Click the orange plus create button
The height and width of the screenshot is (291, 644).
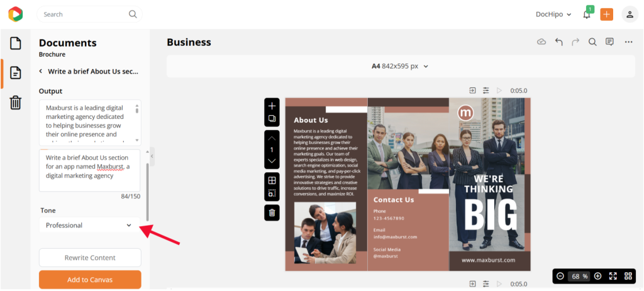pos(607,14)
